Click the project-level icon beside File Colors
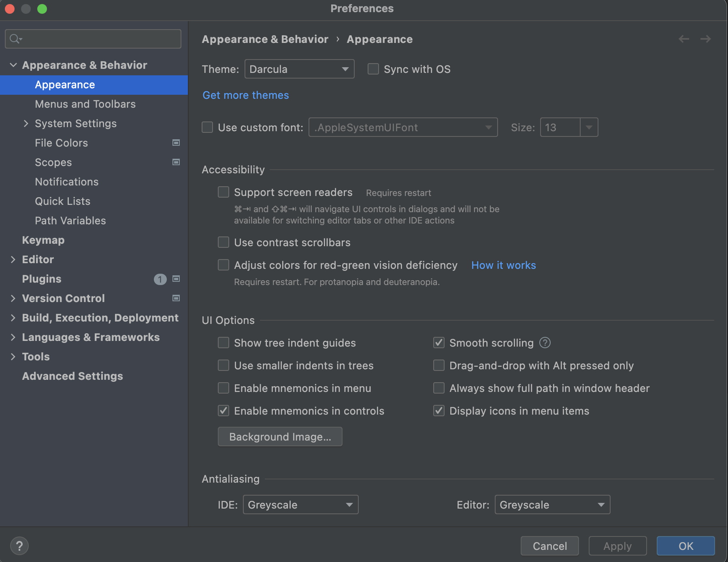The image size is (728, 562). click(x=176, y=143)
